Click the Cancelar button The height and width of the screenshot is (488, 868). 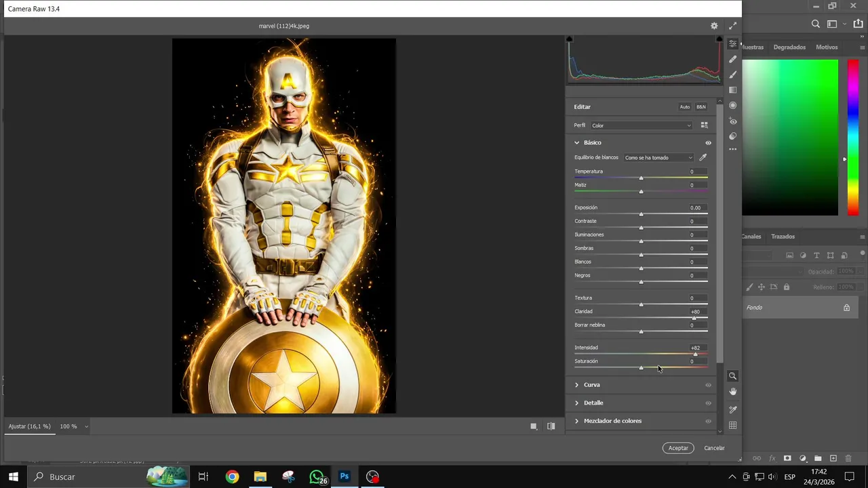click(714, 448)
